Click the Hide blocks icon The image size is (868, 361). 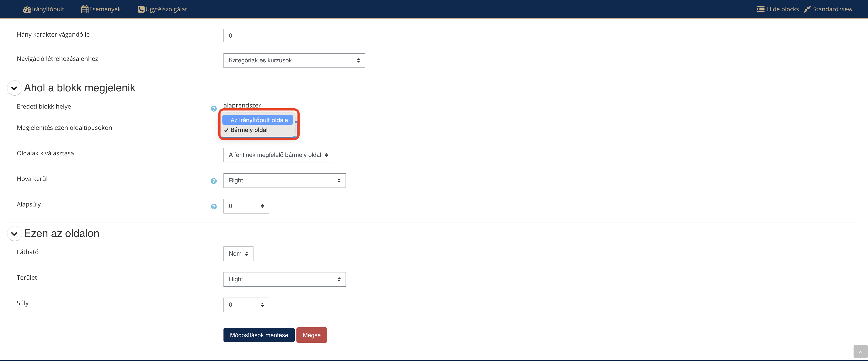[760, 9]
